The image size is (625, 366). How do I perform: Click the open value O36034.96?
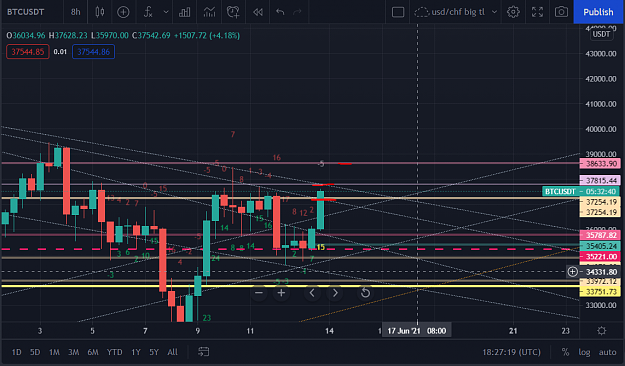26,35
